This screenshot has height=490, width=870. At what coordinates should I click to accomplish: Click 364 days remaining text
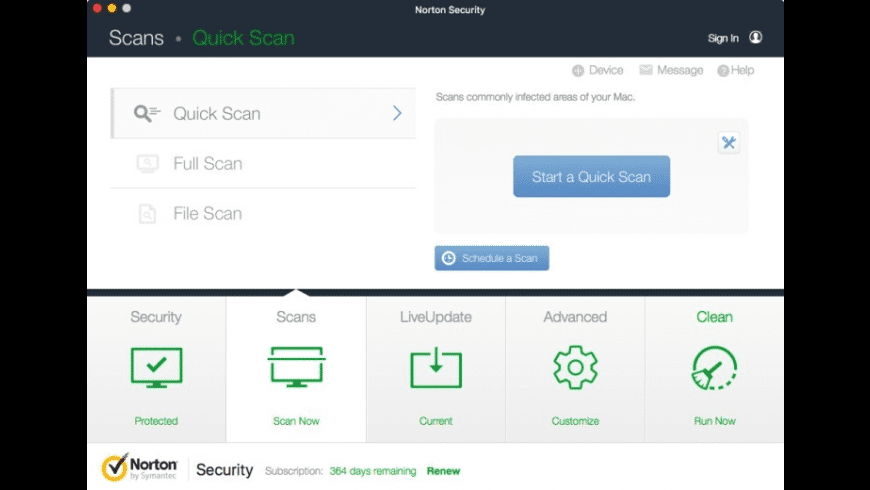coord(373,471)
